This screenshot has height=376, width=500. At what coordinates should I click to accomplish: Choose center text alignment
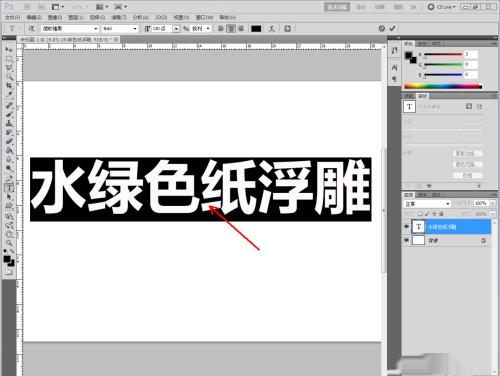[231, 29]
